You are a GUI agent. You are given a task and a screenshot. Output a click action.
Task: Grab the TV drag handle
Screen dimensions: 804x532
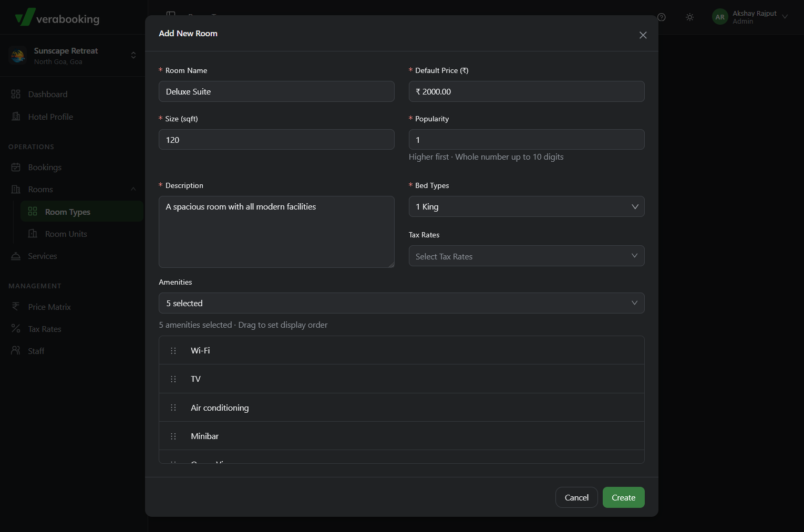(x=173, y=379)
